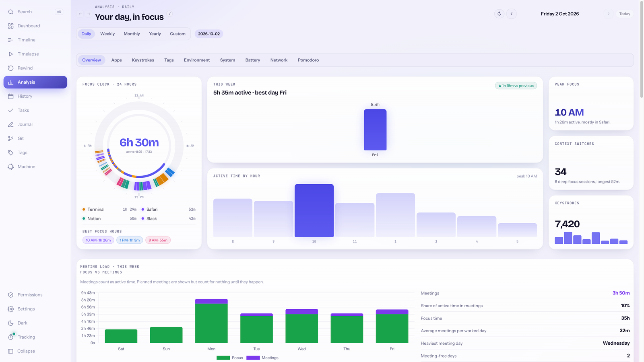Open Timelapse via its play icon
The width and height of the screenshot is (644, 362).
click(11, 54)
